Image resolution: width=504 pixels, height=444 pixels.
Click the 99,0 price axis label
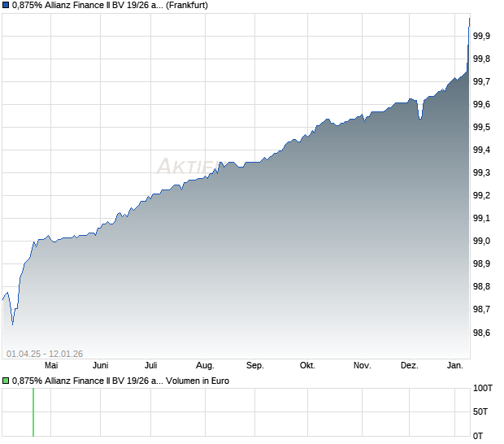point(481,242)
